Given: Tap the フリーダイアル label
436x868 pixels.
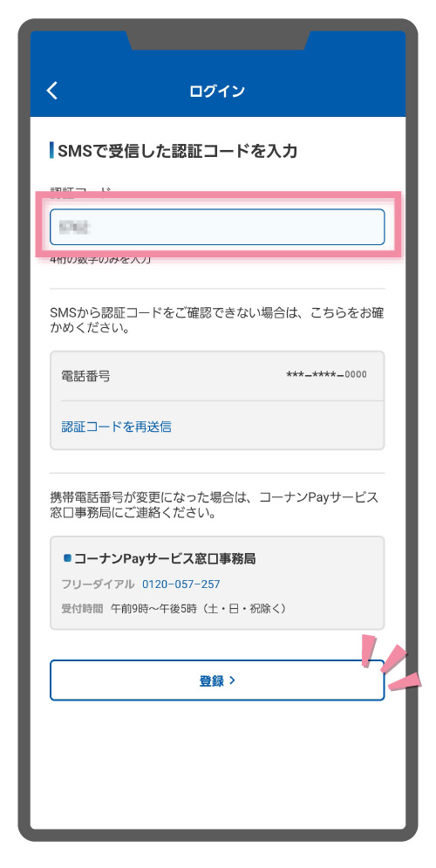Looking at the screenshot, I should pos(98,584).
